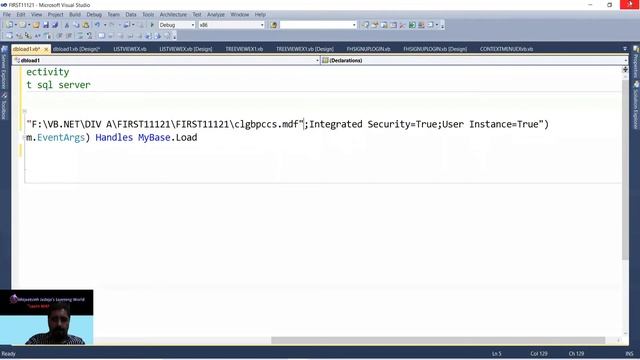Switch to the CONTEXTMENUEX.vb tab
Screen dimensions: 640x360
pos(506,49)
